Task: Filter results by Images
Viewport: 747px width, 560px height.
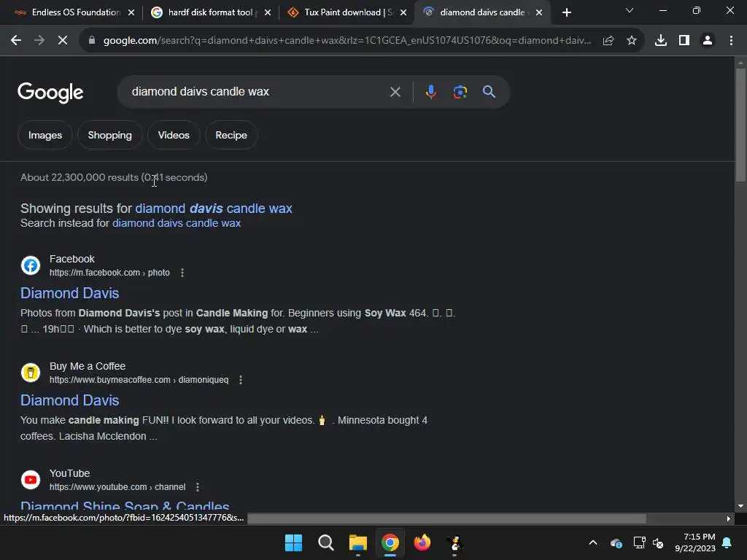Action: pos(45,135)
